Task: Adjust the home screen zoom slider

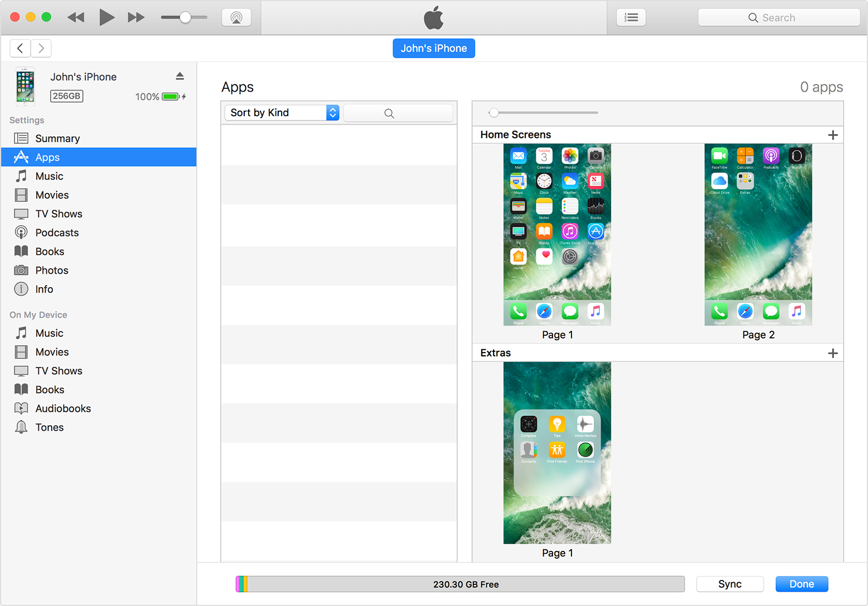Action: [494, 113]
